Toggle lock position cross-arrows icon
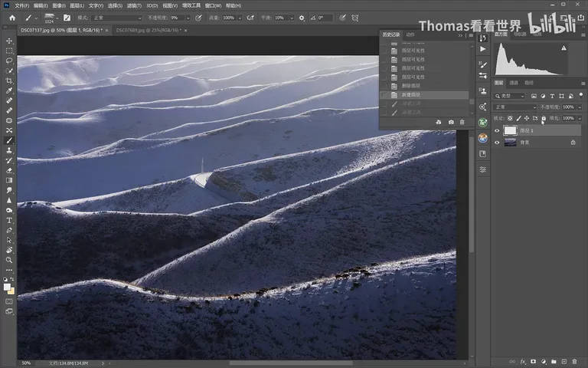 point(527,118)
